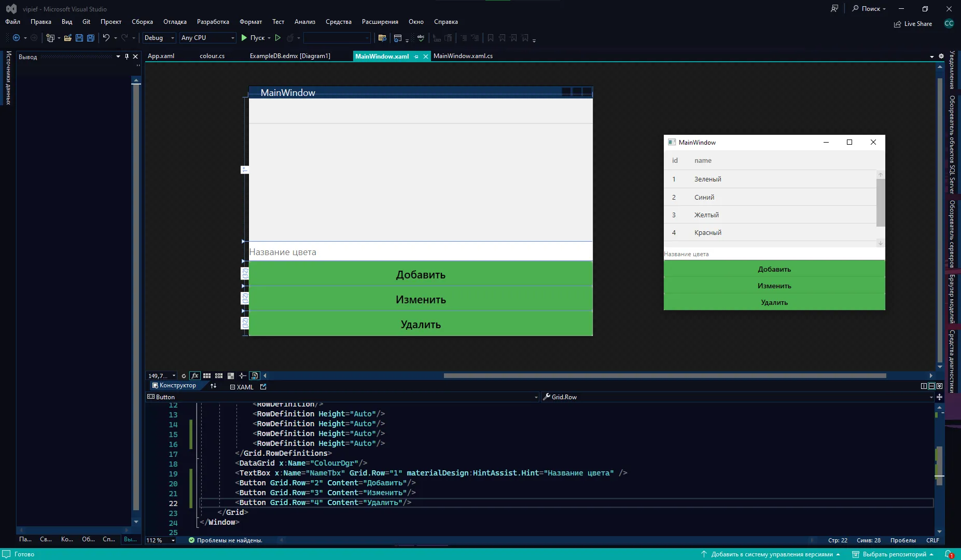The height and width of the screenshot is (560, 961).
Task: Switch to ExampleDB.edmx [Diagram1] tab
Action: [x=290, y=56]
